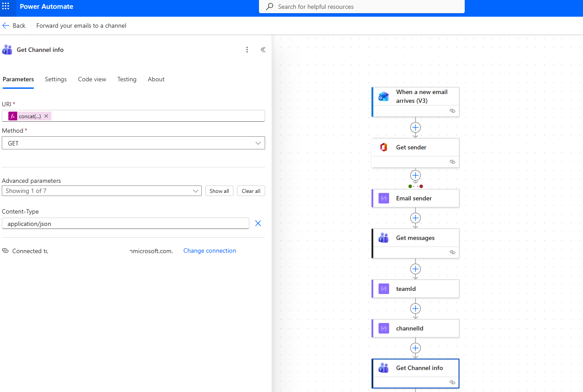The width and height of the screenshot is (583, 392).
Task: Open the app launcher waffle icon
Action: pyautogui.click(x=6, y=7)
